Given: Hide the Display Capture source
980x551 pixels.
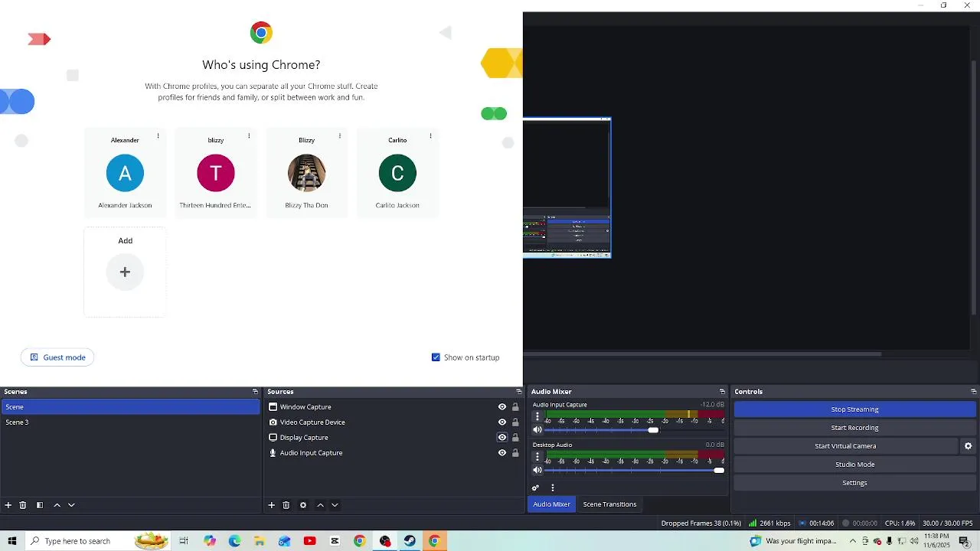Looking at the screenshot, I should 502,438.
